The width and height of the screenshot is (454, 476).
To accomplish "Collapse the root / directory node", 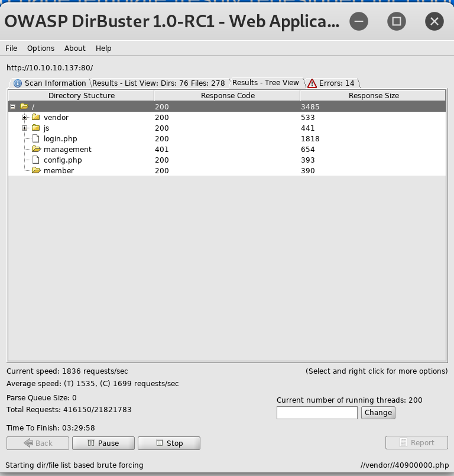I will point(13,106).
